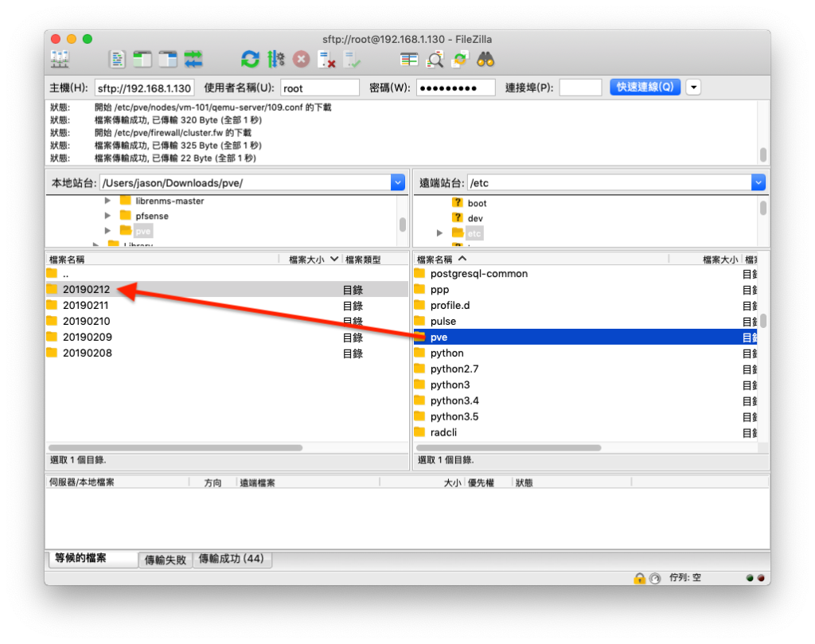Click the 連接埠(P) port field
The height and width of the screenshot is (644, 815).
click(x=580, y=88)
